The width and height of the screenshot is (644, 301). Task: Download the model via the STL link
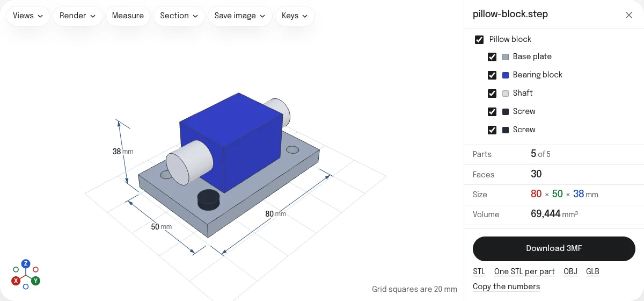click(479, 271)
